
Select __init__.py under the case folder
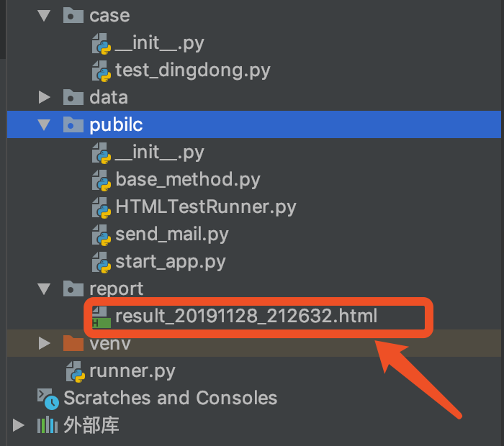click(x=159, y=43)
